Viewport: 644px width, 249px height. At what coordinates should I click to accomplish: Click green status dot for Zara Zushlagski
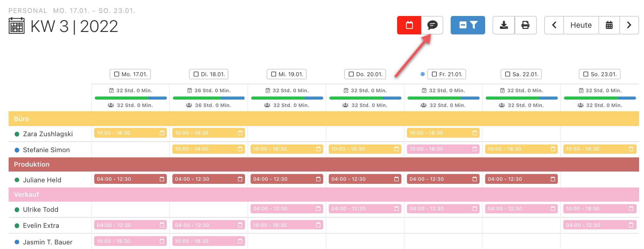(17, 134)
